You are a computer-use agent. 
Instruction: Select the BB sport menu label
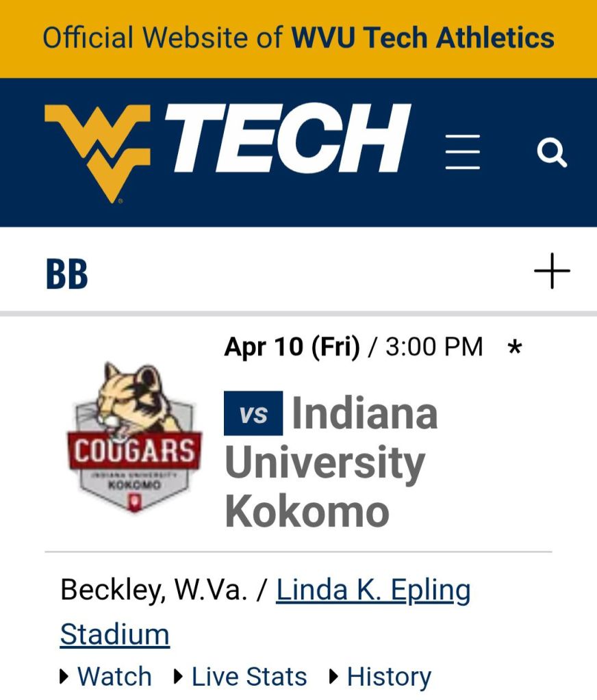(x=67, y=274)
